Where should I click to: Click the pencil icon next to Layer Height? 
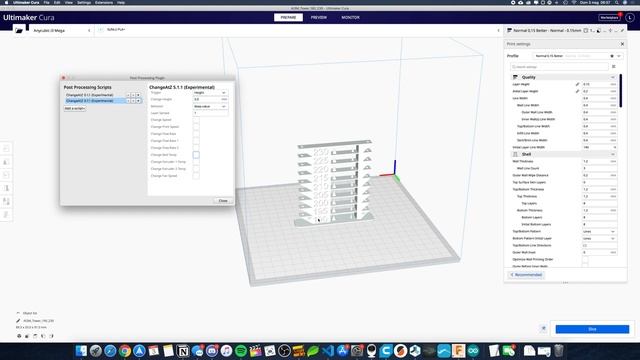(577, 84)
